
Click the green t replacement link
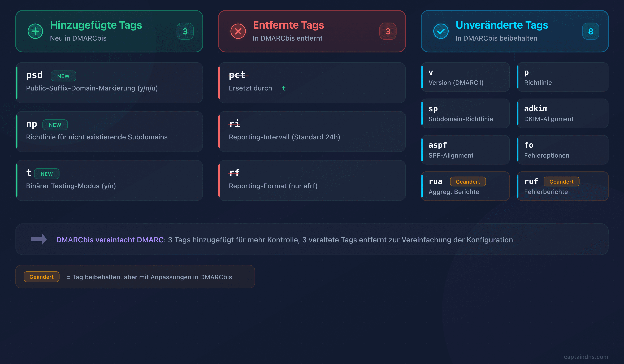(284, 88)
